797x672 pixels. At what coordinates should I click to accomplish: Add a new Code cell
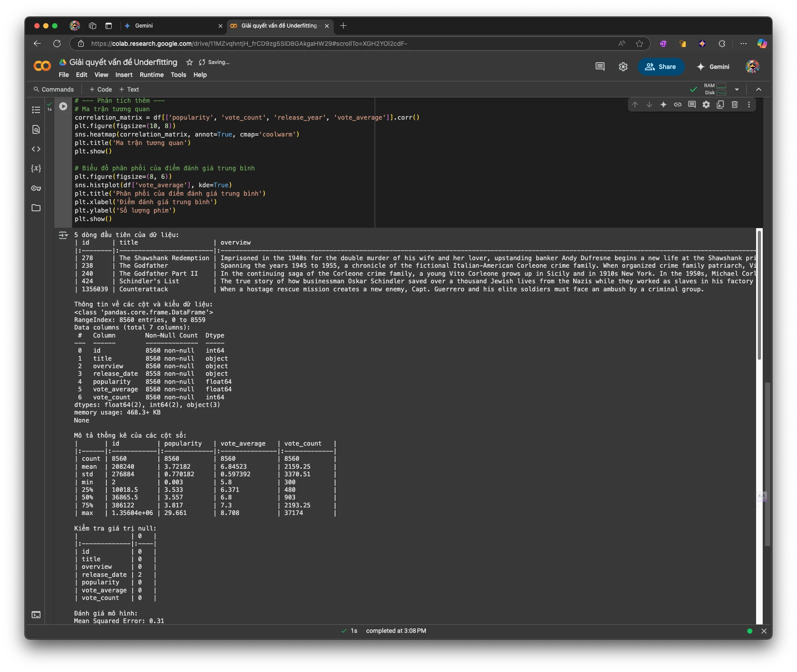(101, 89)
